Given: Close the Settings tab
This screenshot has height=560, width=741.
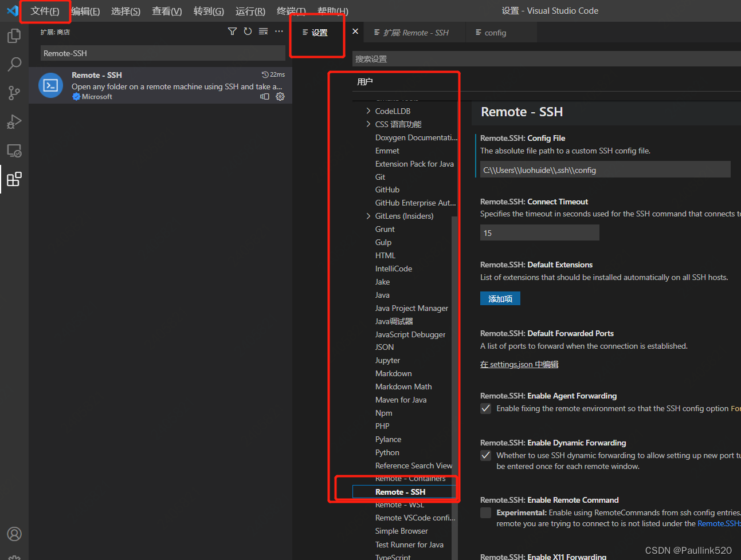Looking at the screenshot, I should coord(355,31).
